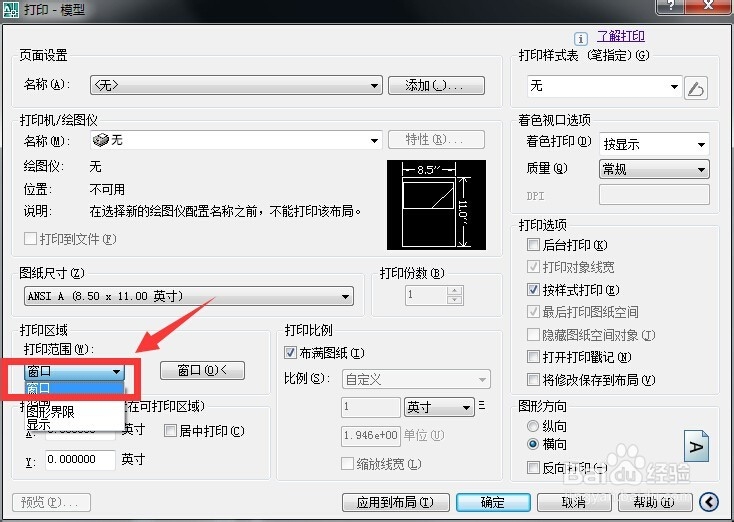Open 页面设置 名称 dropdown
The image size is (734, 522).
(x=236, y=86)
